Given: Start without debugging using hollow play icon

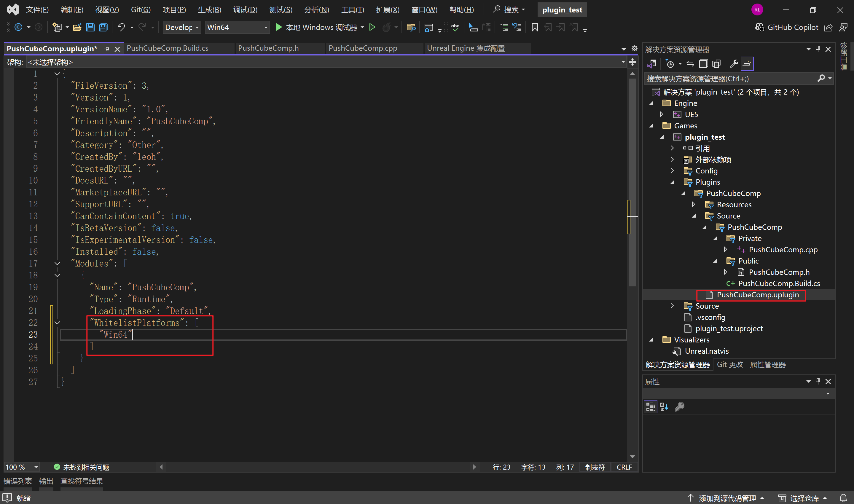Looking at the screenshot, I should (x=372, y=27).
